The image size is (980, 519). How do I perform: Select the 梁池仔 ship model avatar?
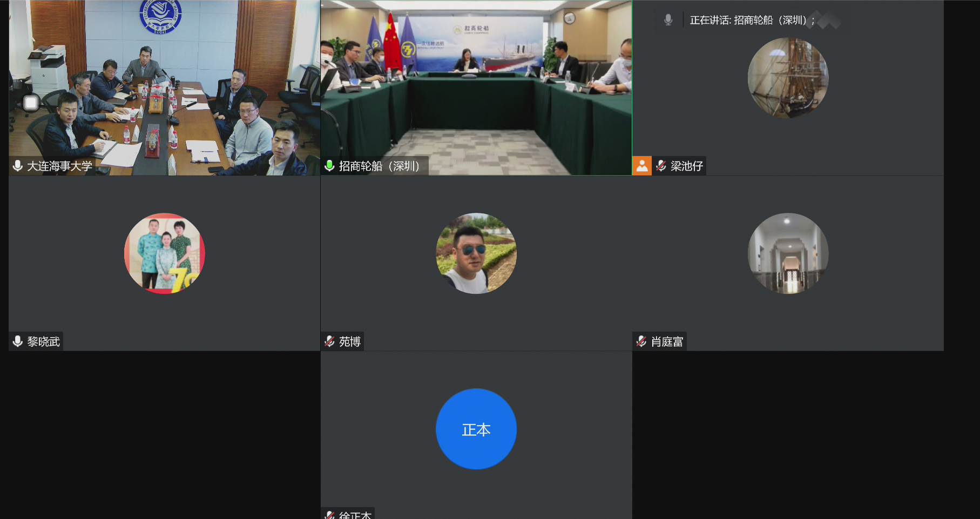(x=788, y=78)
